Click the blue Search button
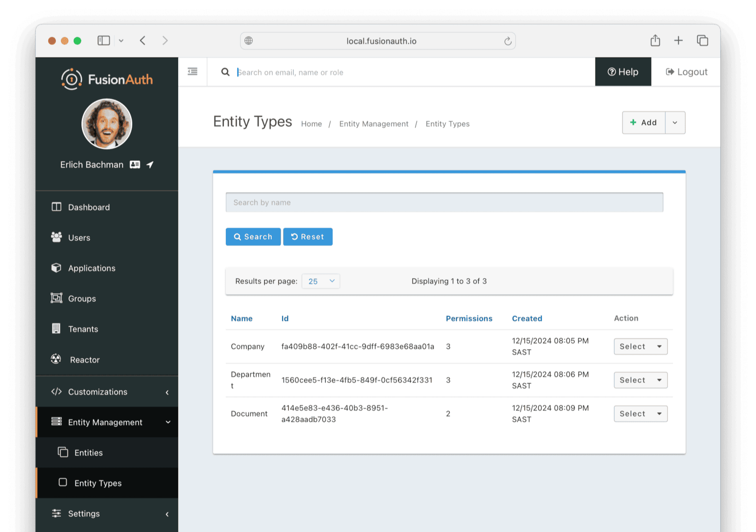 click(253, 237)
